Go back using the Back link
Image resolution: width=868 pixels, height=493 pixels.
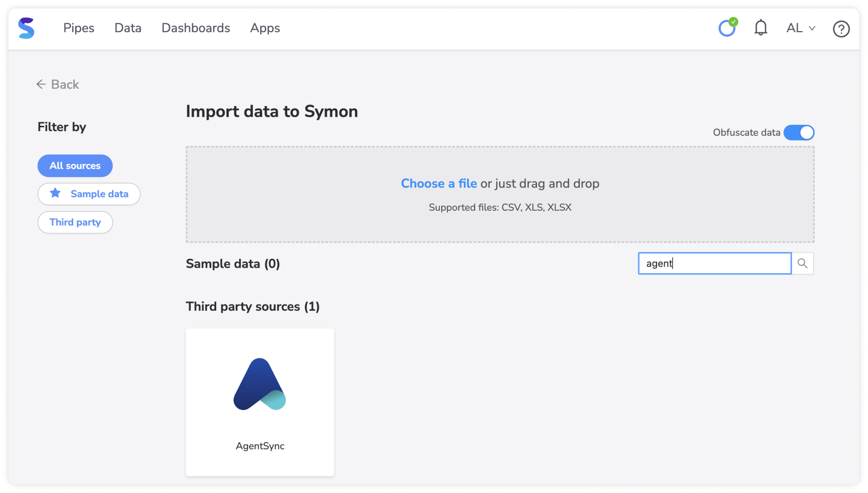click(x=57, y=84)
